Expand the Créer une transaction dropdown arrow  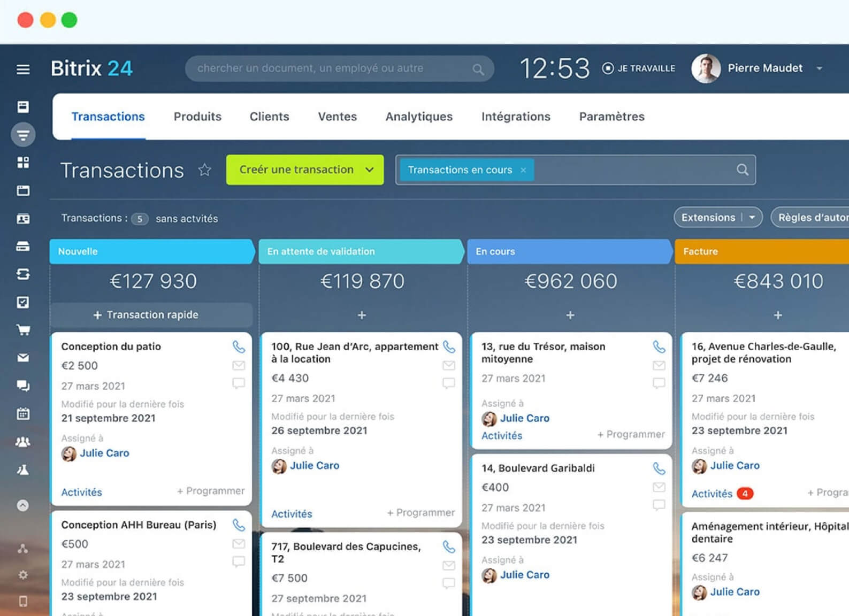370,170
